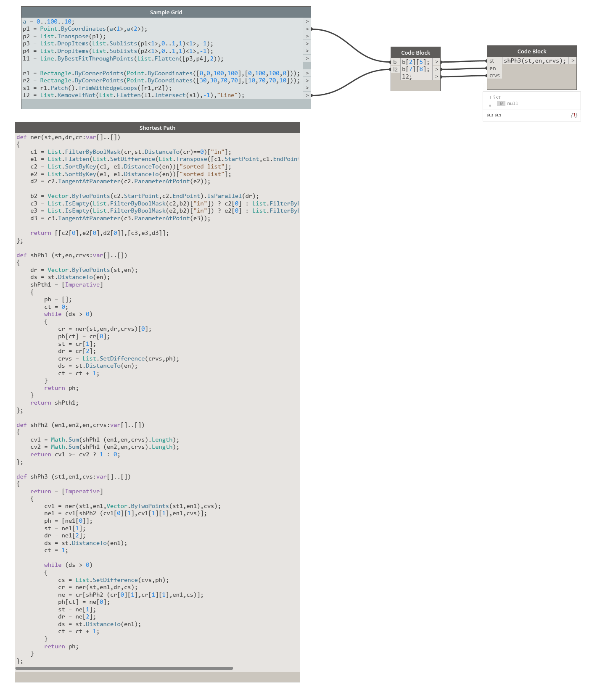Click the line 'ds = st.DistanceTo(en1);' above 'ct = 1;'
Screen dimensions: 592x700
86,543
